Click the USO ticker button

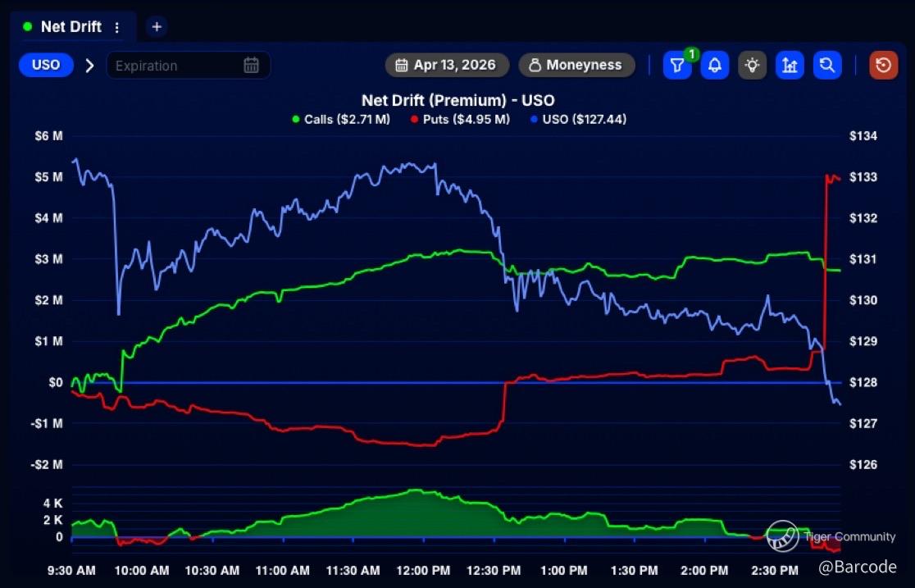click(46, 65)
